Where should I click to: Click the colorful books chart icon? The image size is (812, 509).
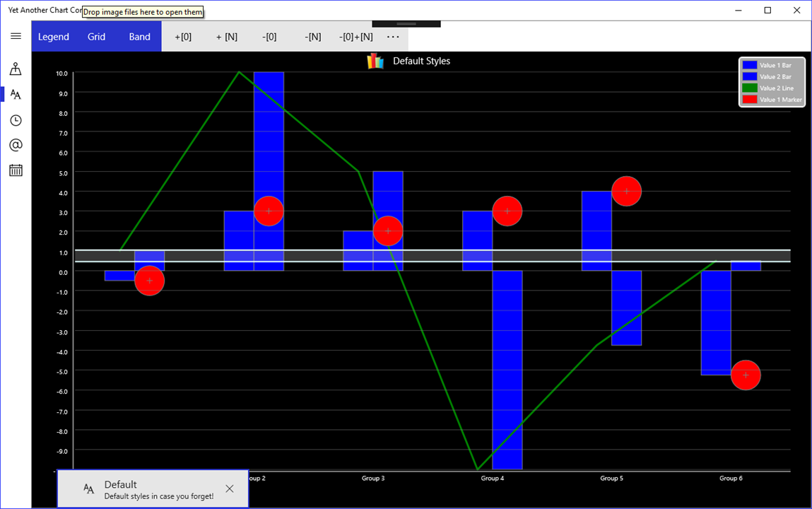tap(375, 61)
